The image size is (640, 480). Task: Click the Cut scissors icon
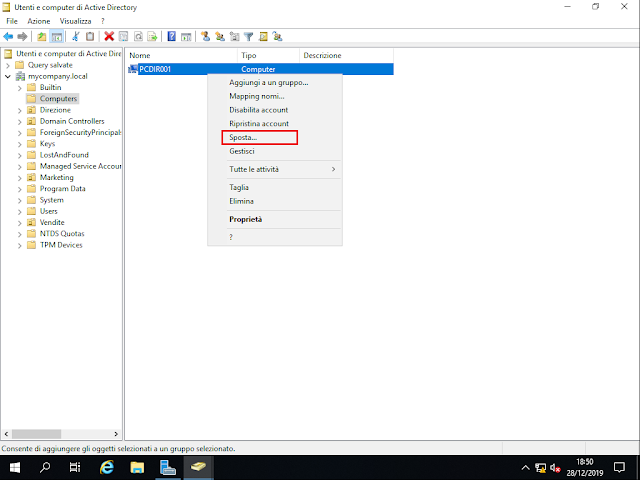pos(76,37)
